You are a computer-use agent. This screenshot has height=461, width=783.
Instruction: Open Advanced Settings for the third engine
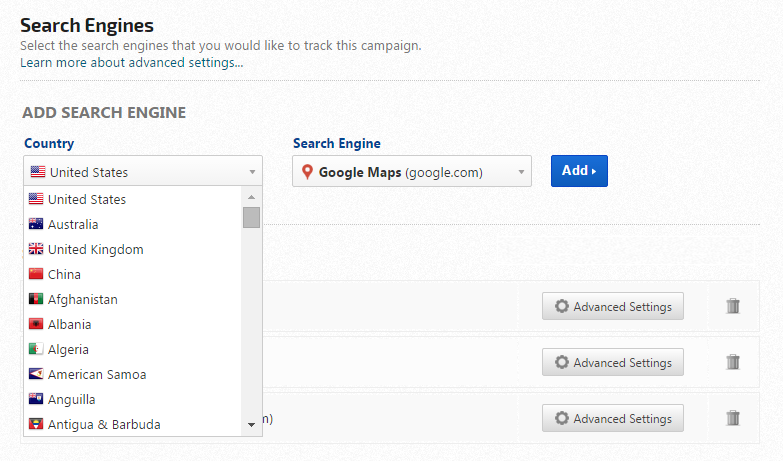613,418
